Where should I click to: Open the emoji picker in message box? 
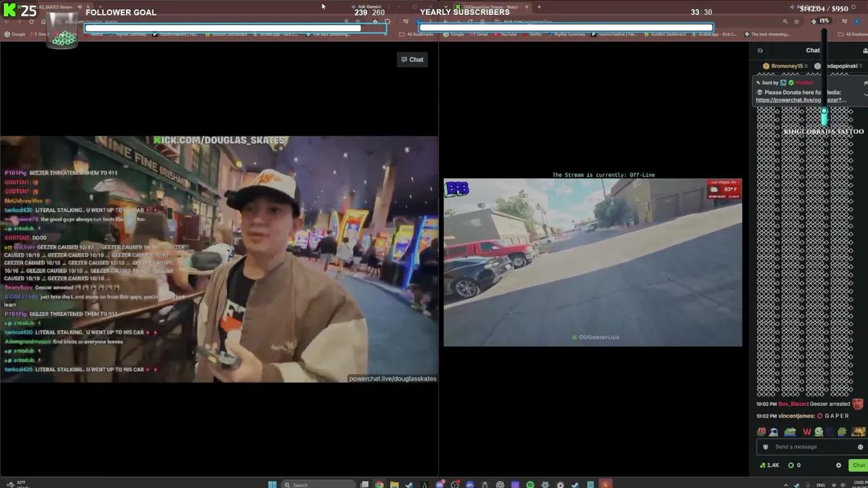click(x=860, y=447)
